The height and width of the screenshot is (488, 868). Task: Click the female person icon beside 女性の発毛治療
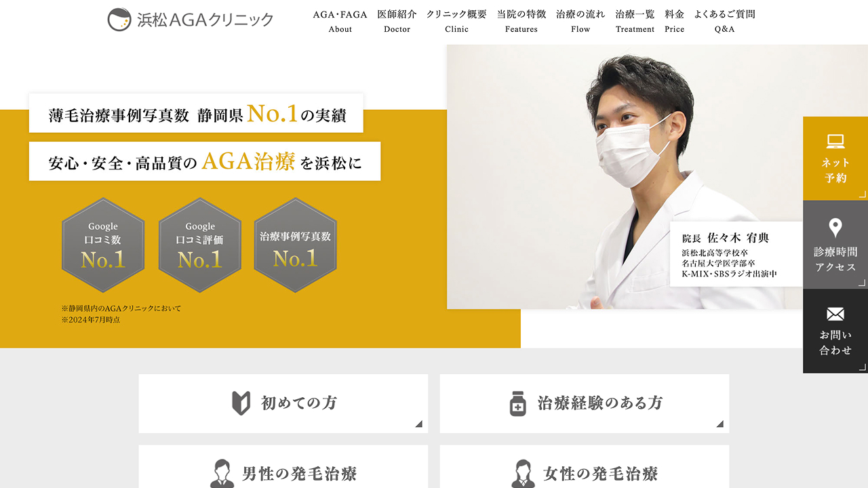(x=523, y=474)
